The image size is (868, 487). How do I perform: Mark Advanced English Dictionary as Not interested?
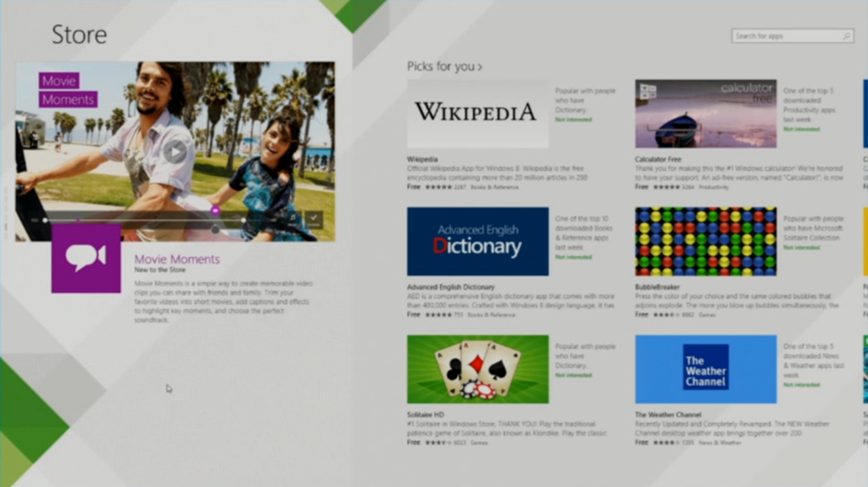click(x=574, y=257)
